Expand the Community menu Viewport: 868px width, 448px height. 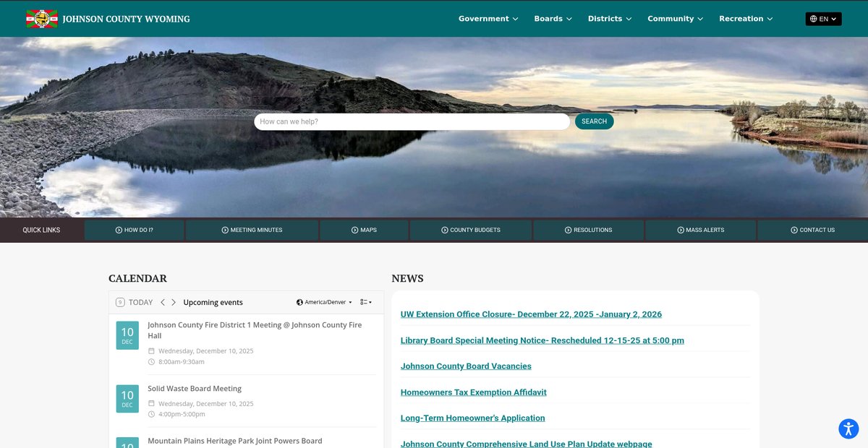(x=675, y=19)
